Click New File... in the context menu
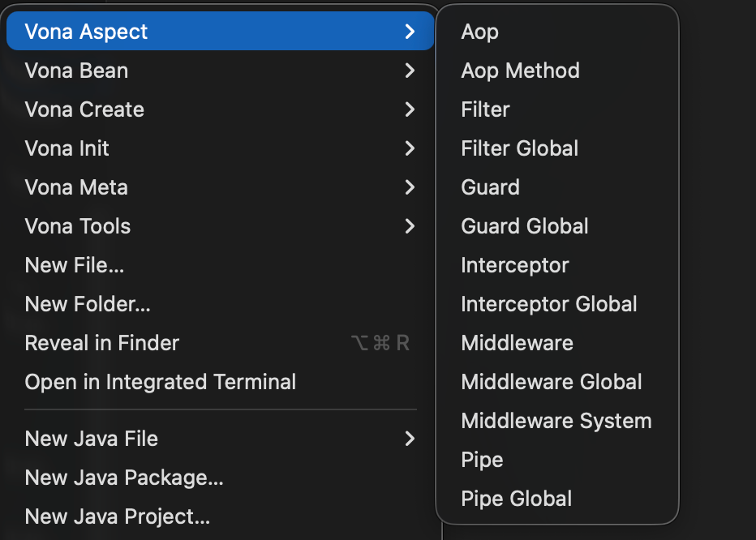This screenshot has width=756, height=540. [x=75, y=265]
